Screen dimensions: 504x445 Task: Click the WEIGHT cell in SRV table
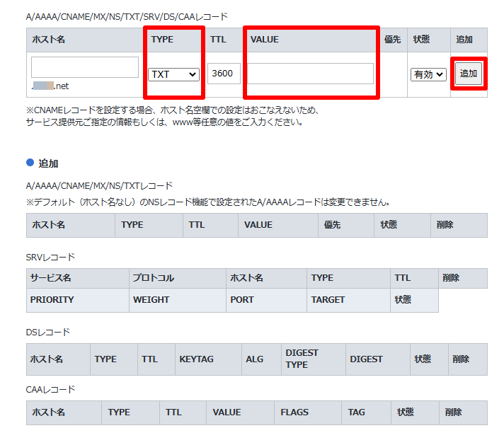point(151,299)
